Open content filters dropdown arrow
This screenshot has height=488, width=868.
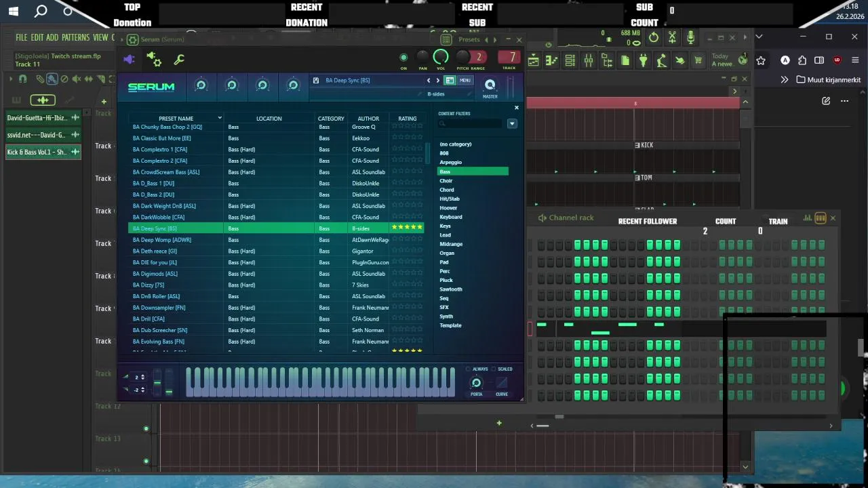[512, 123]
